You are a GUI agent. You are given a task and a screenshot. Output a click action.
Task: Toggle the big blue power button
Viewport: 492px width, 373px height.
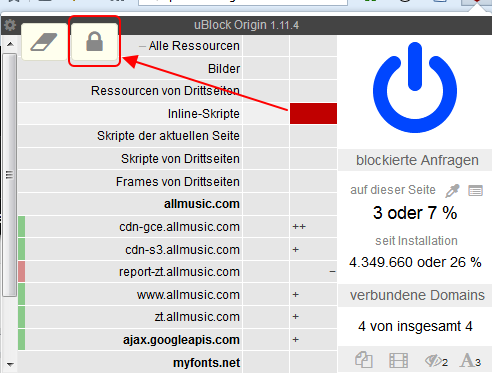415,88
